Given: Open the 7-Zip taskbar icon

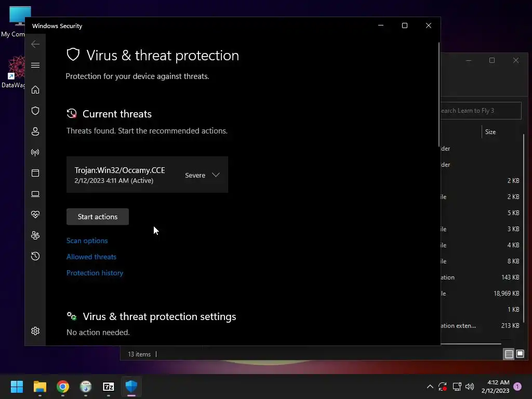Looking at the screenshot, I should [x=109, y=387].
